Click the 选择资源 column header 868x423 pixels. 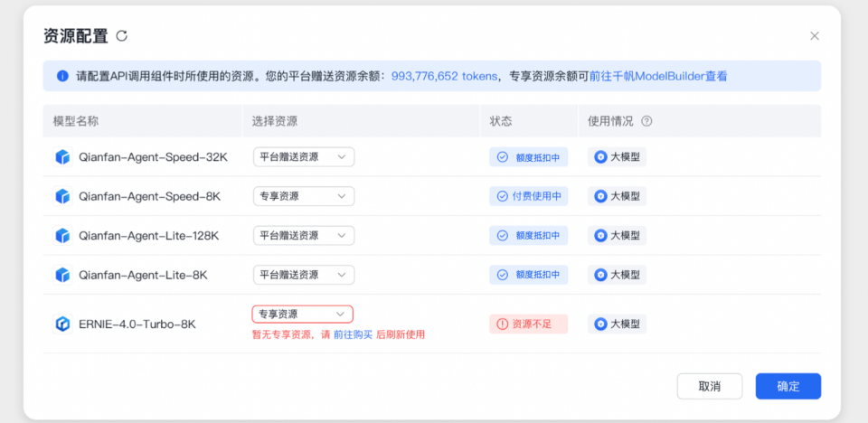pyautogui.click(x=275, y=121)
